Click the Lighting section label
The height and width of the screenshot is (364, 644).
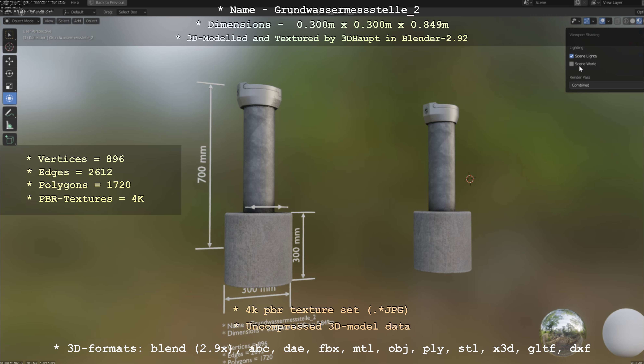576,47
